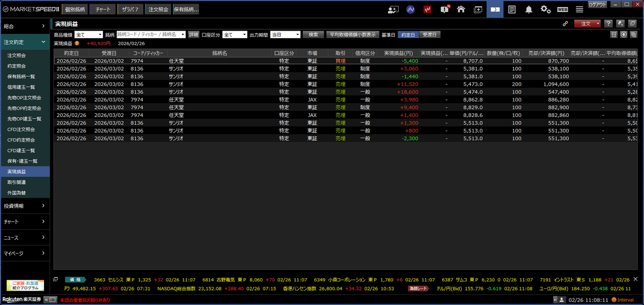Image resolution: width=644 pixels, height=305 pixels.
Task: Open 信用建玉一覧 in the sidebar
Action: coord(25,87)
